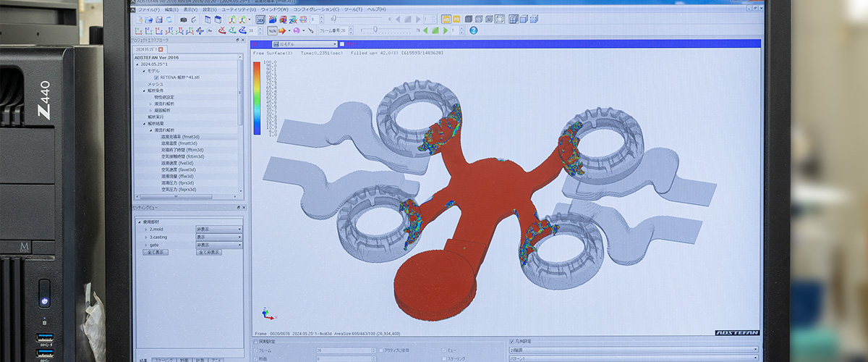Click the 全て表示 button
The width and height of the screenshot is (868, 362).
point(156,253)
